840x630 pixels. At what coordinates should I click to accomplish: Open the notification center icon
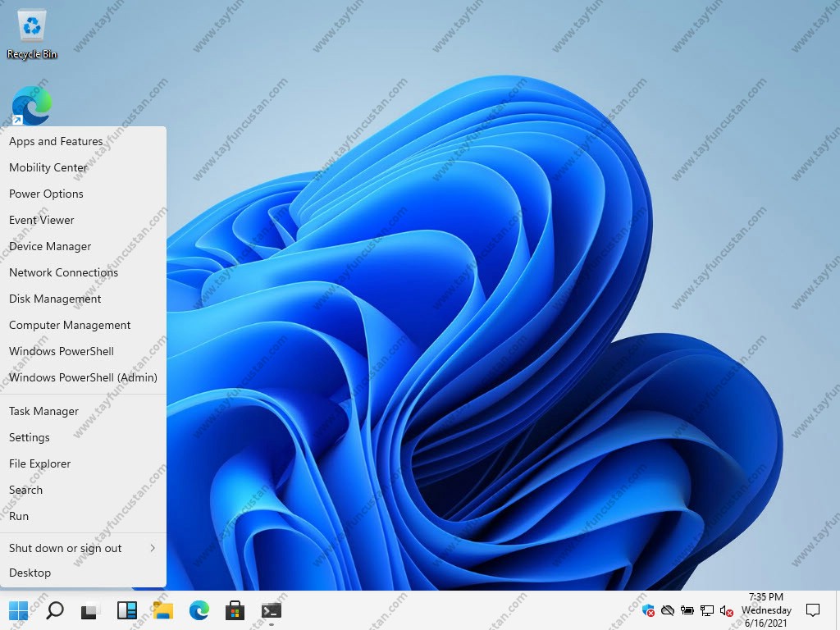pyautogui.click(x=813, y=610)
